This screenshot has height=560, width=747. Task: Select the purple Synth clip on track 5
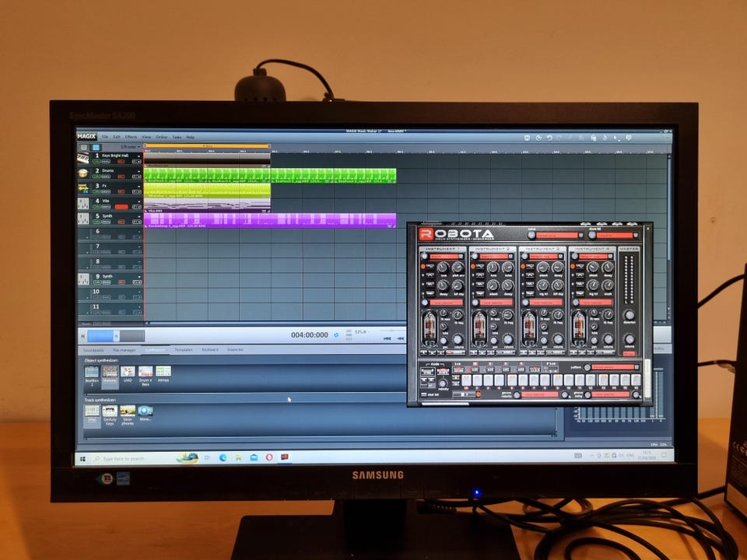coord(270,220)
